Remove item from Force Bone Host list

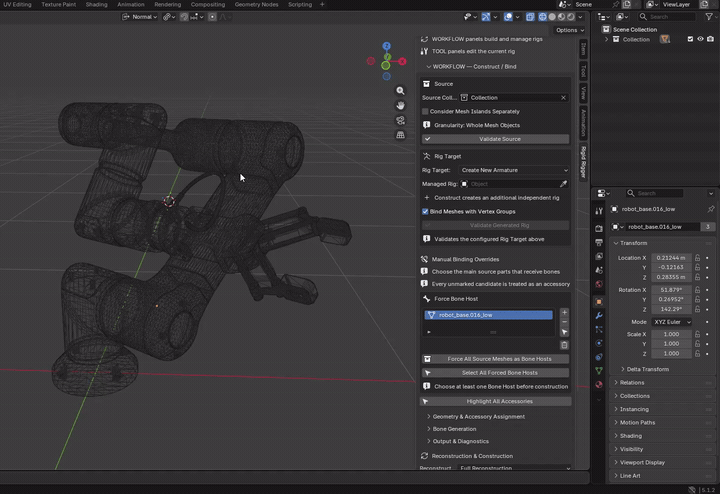(564, 322)
